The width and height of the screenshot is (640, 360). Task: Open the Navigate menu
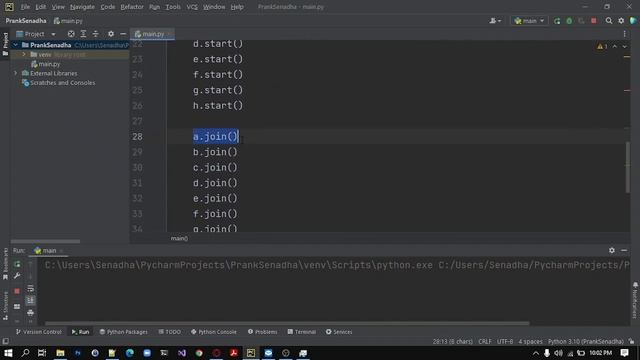(82, 7)
